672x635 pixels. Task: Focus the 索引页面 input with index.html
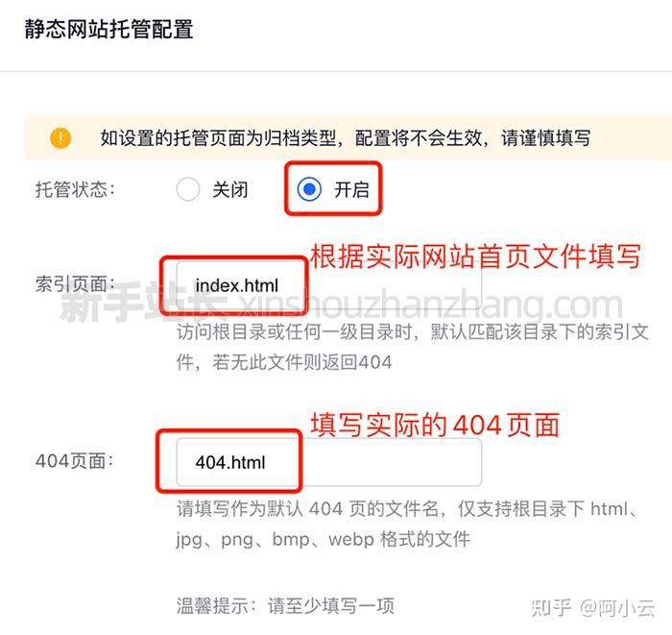(328, 285)
